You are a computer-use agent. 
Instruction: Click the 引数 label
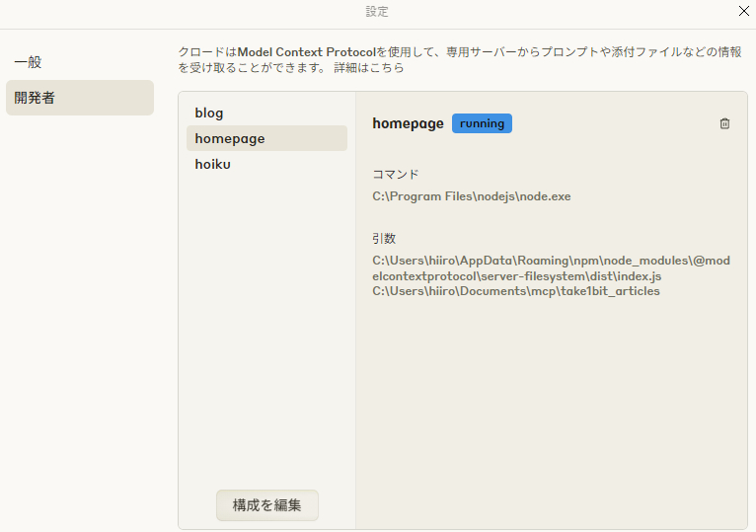coord(384,238)
